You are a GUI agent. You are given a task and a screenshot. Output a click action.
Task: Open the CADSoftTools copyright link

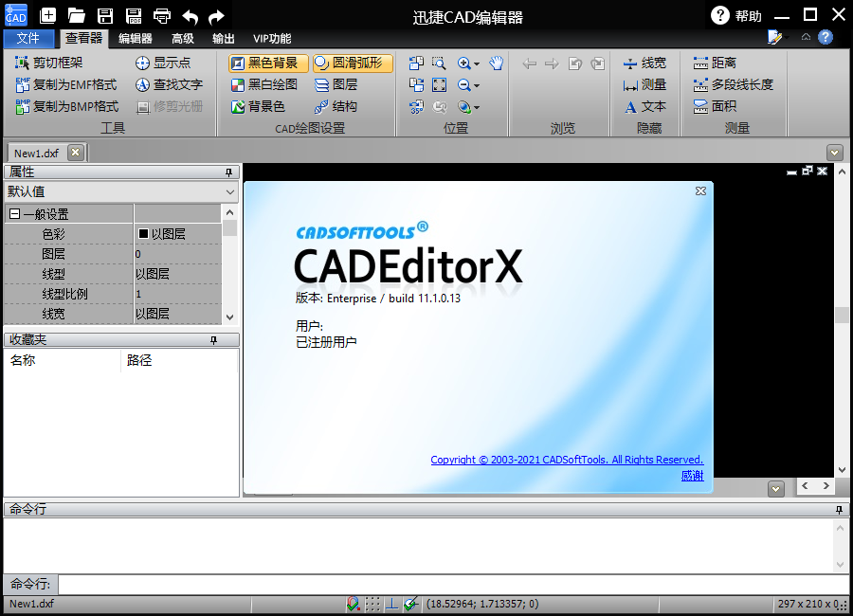point(567,460)
